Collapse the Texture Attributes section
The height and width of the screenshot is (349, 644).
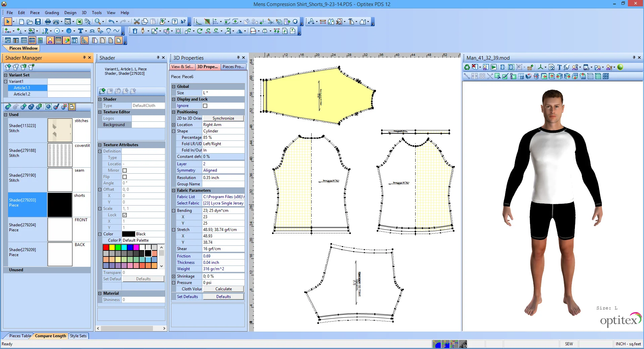tap(100, 144)
